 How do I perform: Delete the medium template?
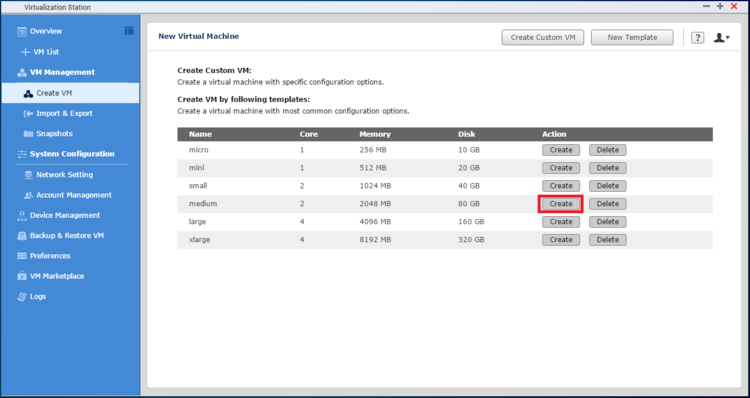607,204
